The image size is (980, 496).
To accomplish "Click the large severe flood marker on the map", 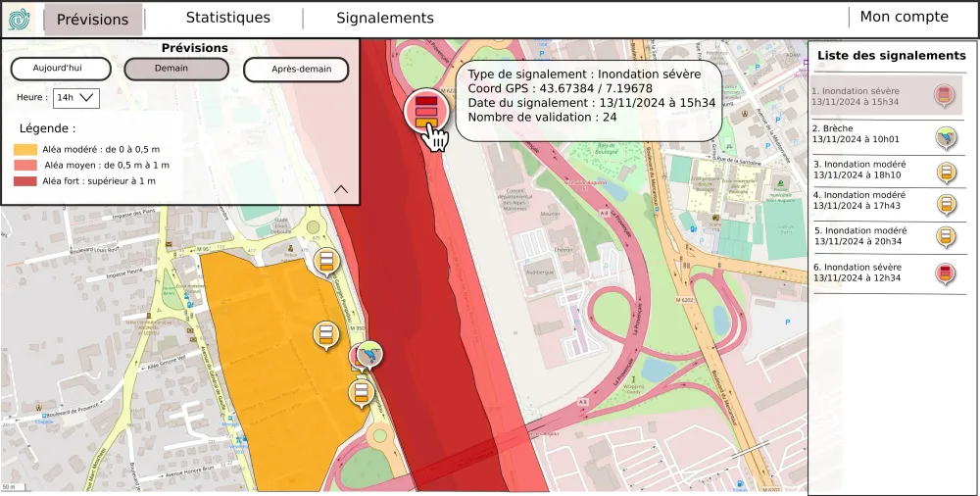I will click(426, 109).
